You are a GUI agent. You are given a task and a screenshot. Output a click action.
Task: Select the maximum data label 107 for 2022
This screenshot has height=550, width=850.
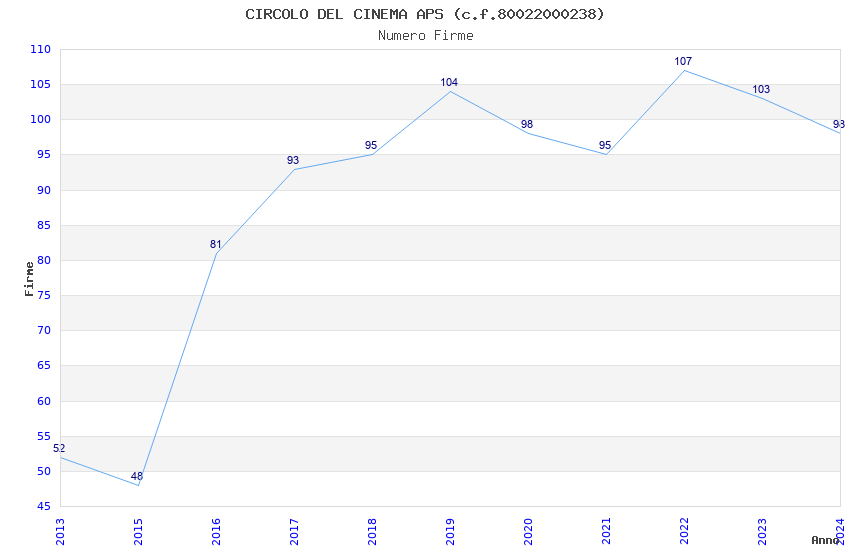click(x=683, y=62)
